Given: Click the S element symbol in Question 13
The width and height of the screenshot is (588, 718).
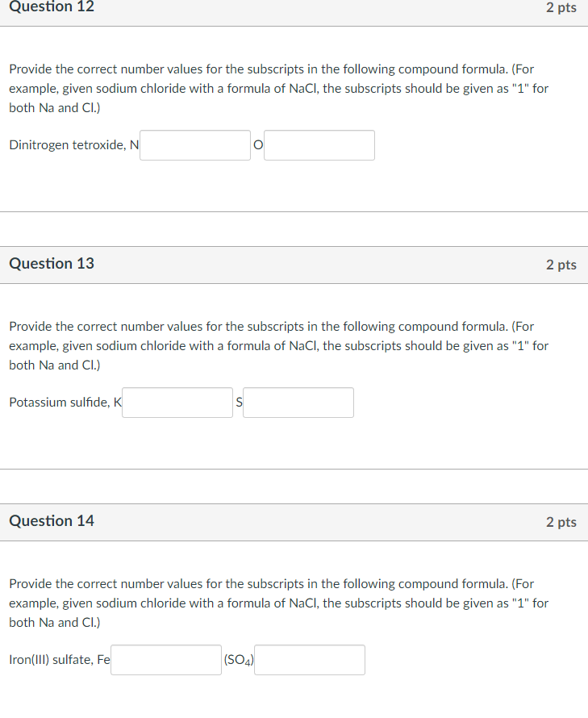Looking at the screenshot, I should (238, 402).
